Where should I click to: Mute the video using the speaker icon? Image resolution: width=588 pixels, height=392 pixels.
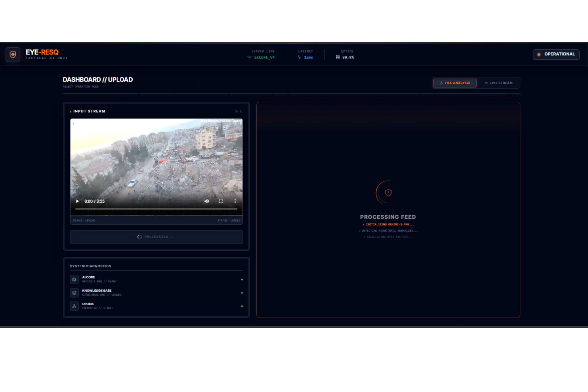click(x=207, y=201)
